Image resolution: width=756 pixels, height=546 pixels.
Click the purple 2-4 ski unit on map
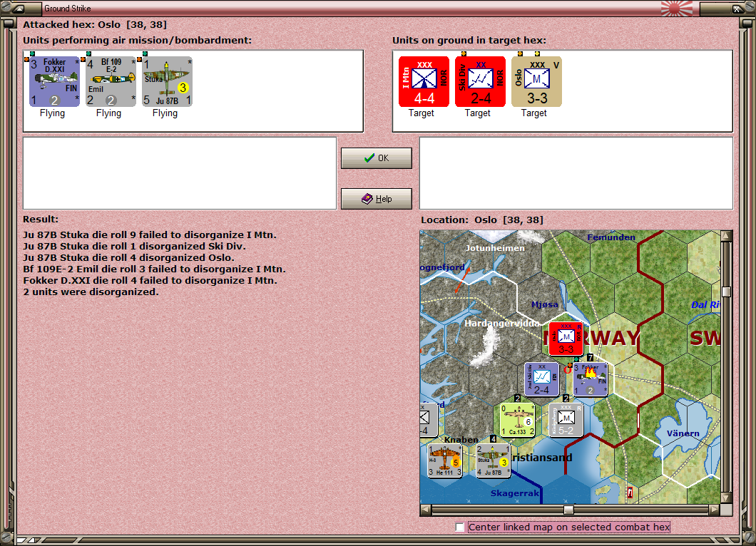point(541,379)
